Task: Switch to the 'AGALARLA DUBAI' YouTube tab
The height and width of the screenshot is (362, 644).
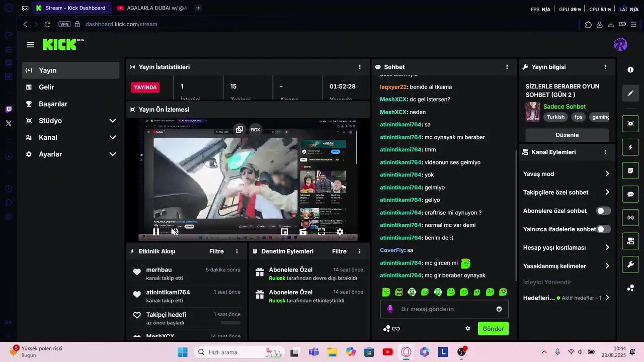Action: pyautogui.click(x=153, y=8)
